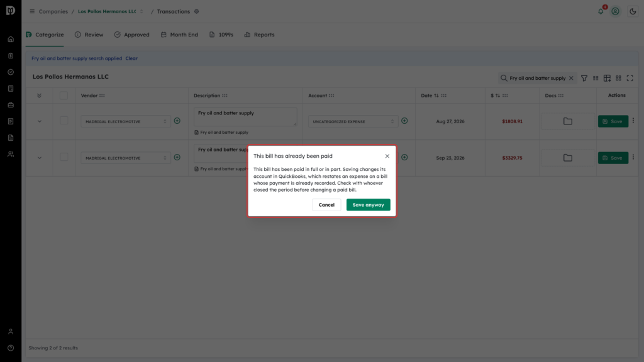Viewport: 644px width, 362px height.
Task: Open the first row Madrigal Electromotive vendor dropdown
Action: [126, 121]
